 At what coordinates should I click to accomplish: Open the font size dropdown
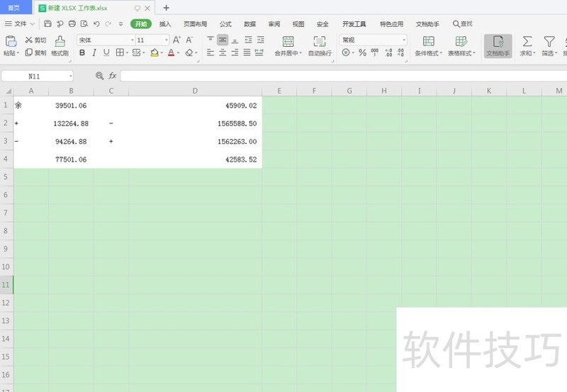coord(167,40)
